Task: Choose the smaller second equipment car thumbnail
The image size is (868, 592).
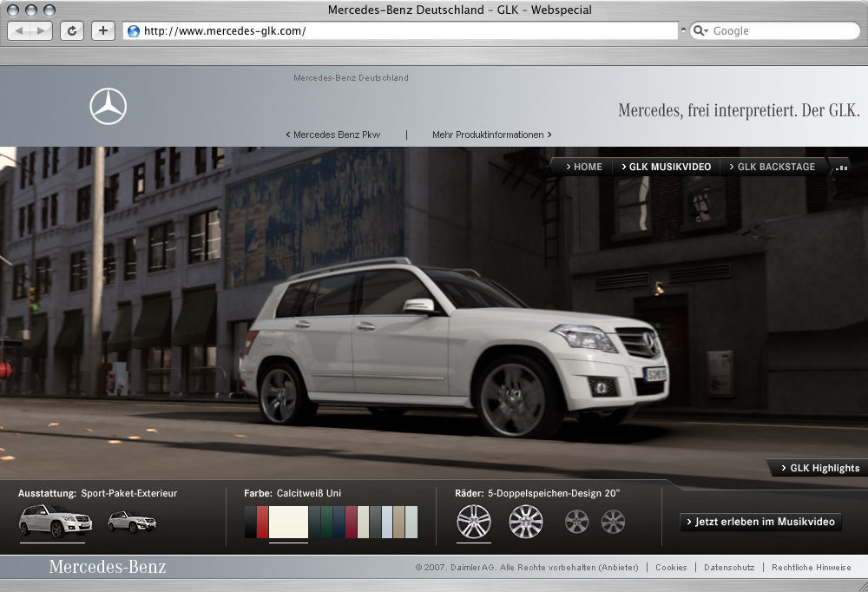Action: tap(132, 521)
